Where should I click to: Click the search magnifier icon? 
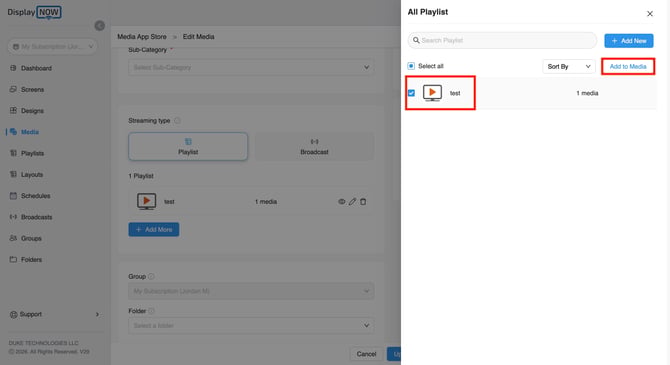click(x=416, y=40)
